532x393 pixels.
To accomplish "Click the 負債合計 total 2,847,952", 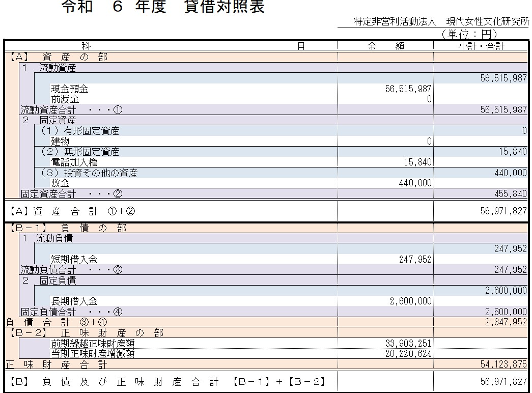I will 506,322.
